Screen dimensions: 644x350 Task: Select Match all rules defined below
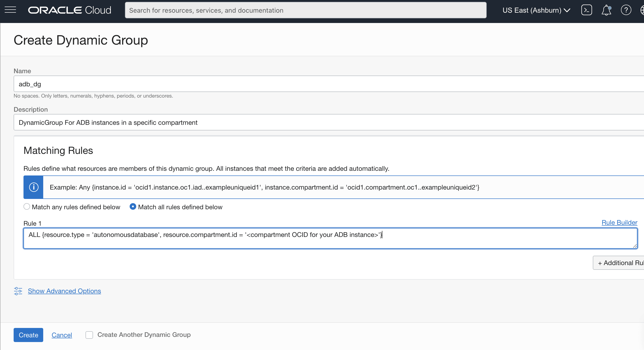click(133, 206)
